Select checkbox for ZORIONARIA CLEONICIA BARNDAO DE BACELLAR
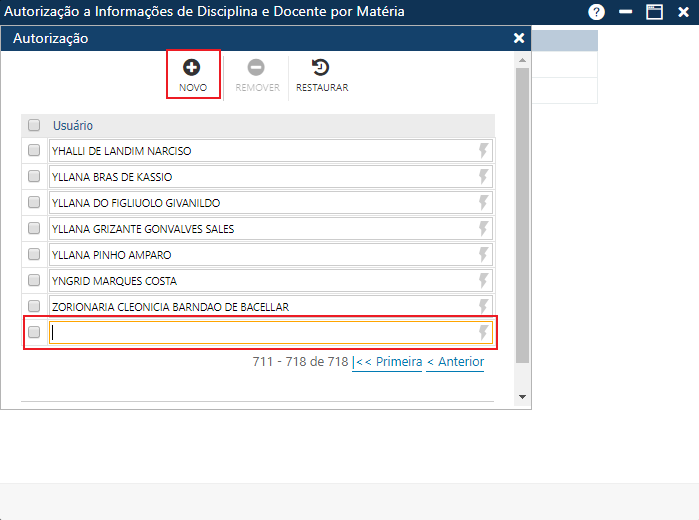Viewport: 699px width, 520px height. click(x=34, y=307)
